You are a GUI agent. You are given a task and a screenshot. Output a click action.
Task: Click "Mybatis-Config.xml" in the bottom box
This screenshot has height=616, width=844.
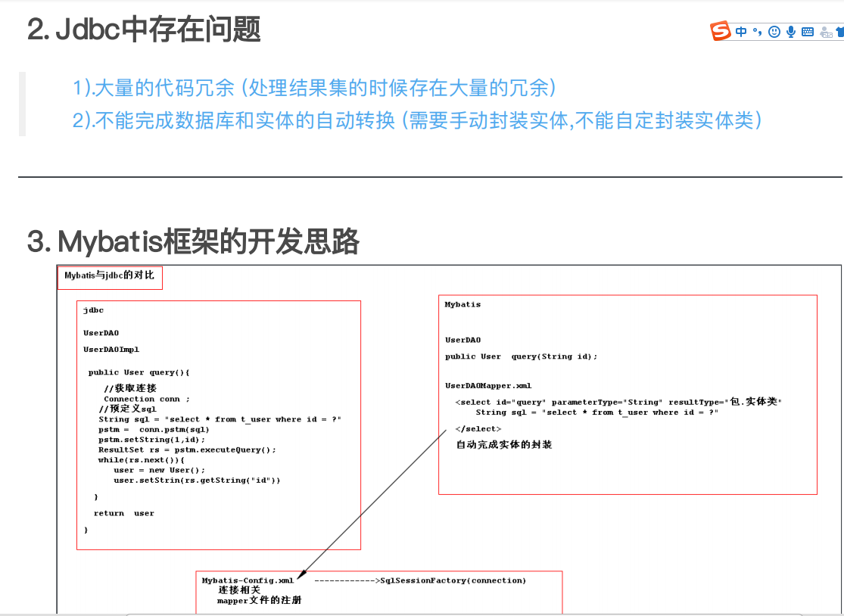click(248, 580)
